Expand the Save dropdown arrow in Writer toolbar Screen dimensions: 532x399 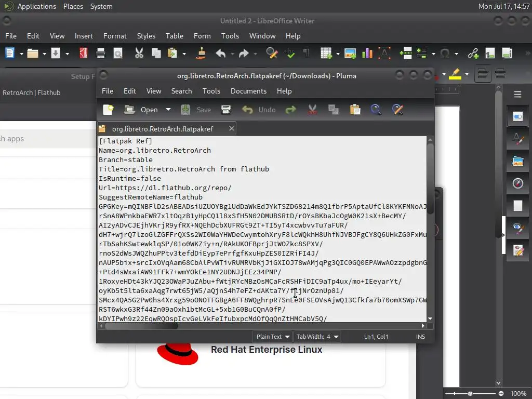pos(67,54)
